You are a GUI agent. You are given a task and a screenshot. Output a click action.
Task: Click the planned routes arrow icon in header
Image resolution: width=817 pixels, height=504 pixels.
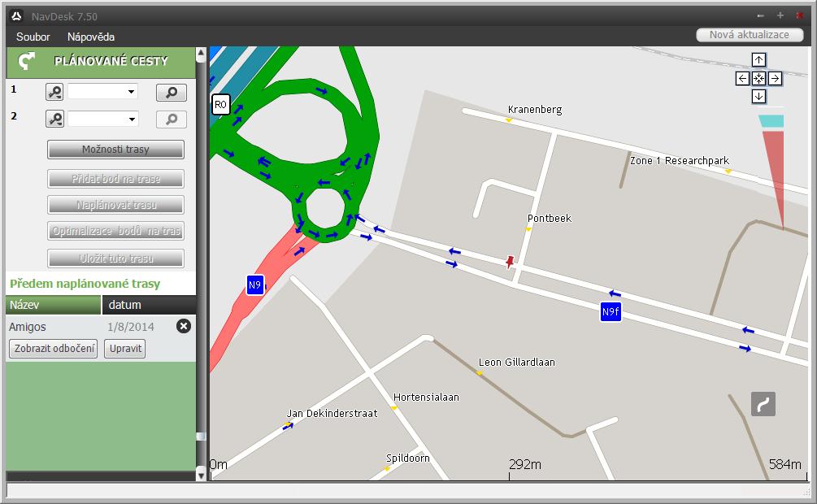click(x=26, y=61)
